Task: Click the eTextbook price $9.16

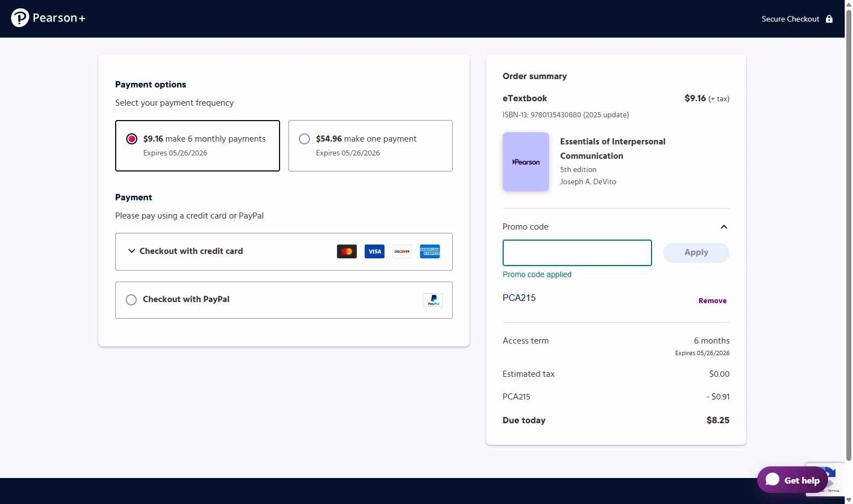Action: (695, 98)
